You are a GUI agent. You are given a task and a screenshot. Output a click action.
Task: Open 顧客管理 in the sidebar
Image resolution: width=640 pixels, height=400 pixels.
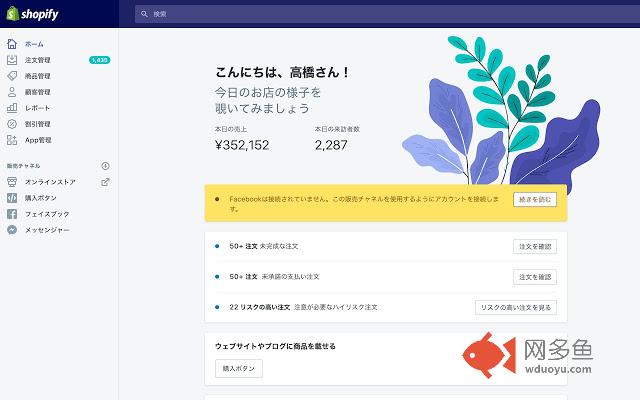(38, 92)
